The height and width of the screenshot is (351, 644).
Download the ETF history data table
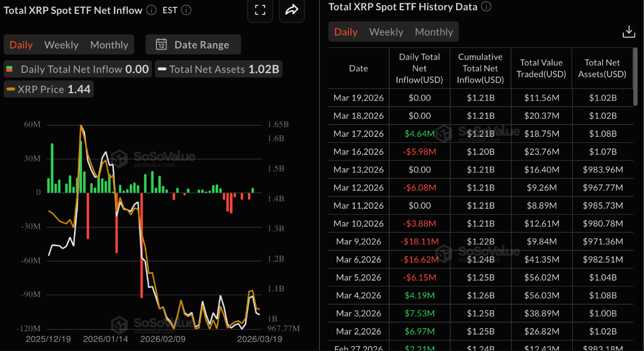click(629, 31)
